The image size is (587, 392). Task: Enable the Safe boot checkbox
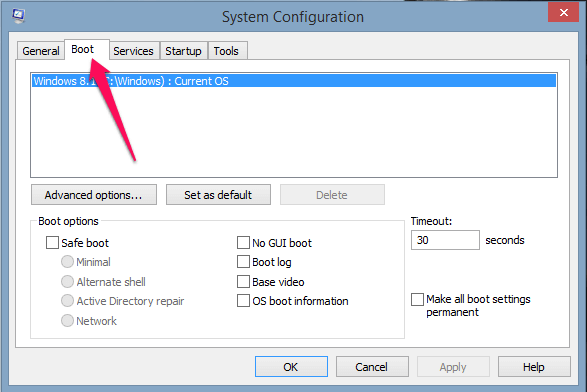pos(52,243)
